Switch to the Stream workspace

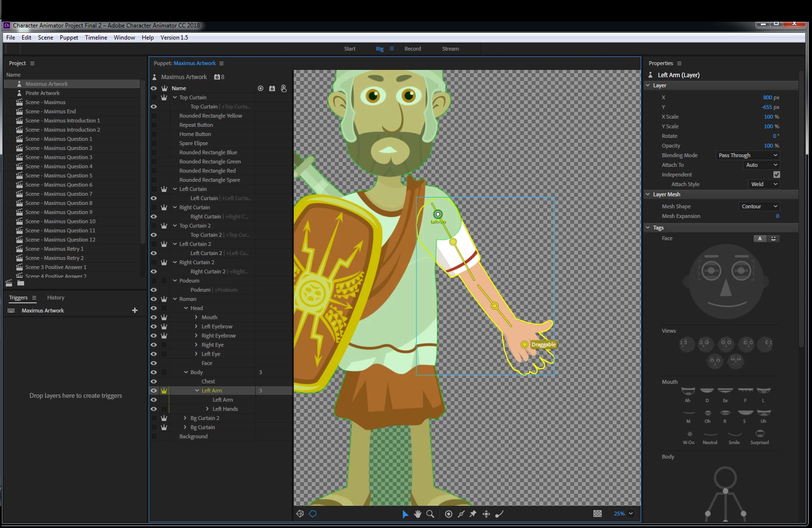pyautogui.click(x=450, y=49)
